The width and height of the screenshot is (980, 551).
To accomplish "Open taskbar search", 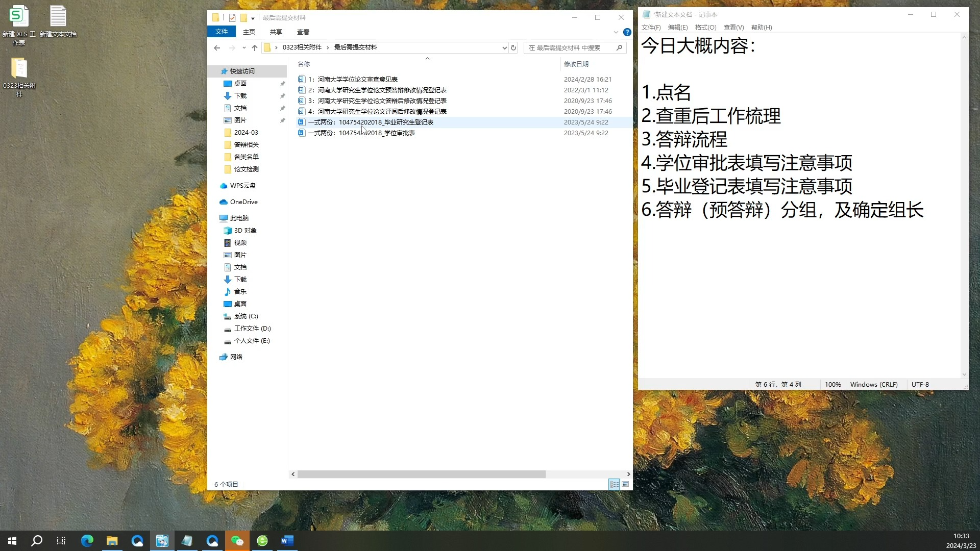I will 37,541.
